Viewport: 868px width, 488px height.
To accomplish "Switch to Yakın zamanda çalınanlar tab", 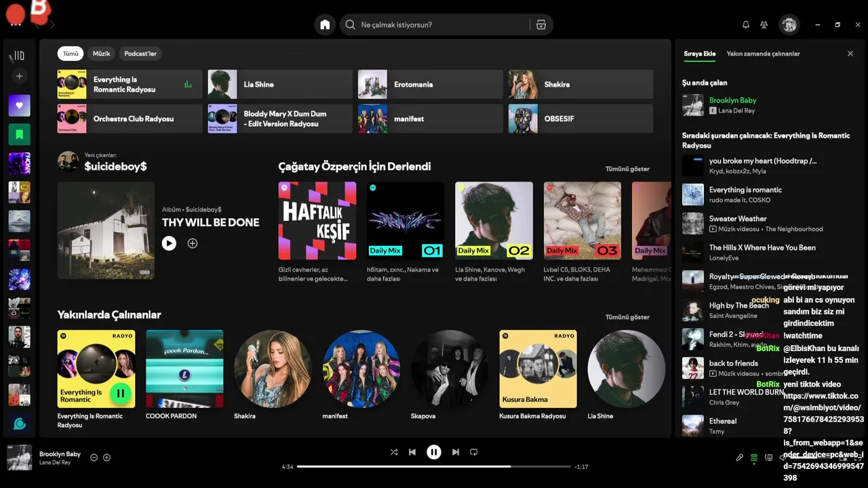I will [764, 54].
